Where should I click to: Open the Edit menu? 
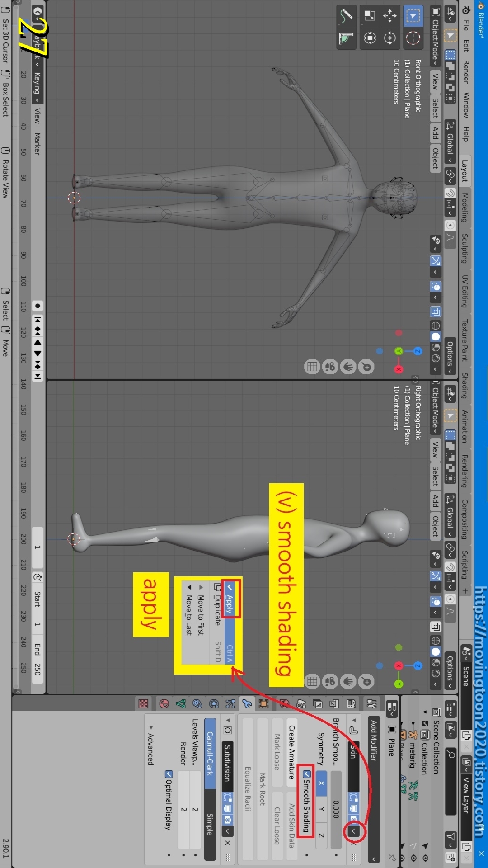465,45
